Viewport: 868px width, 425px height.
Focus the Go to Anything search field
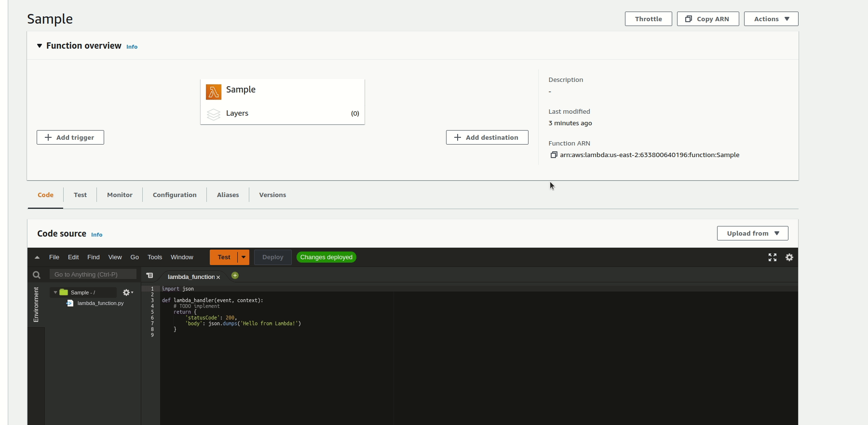click(93, 275)
